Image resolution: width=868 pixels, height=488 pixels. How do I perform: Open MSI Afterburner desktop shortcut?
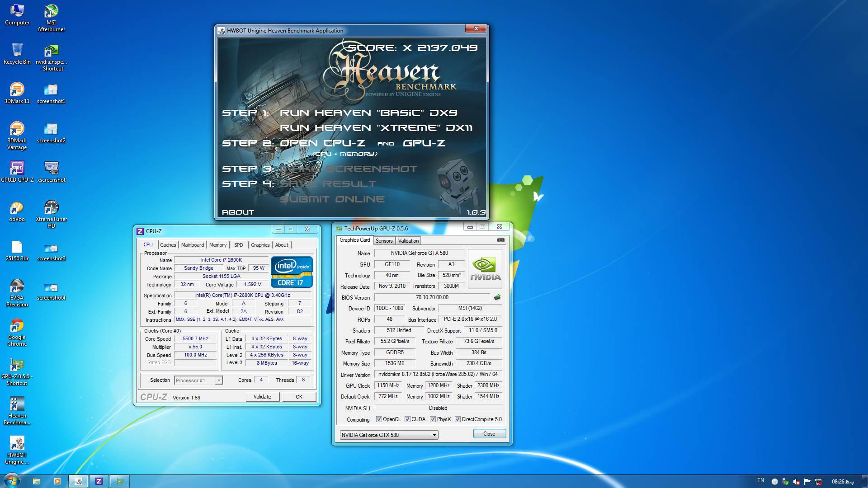51,18
